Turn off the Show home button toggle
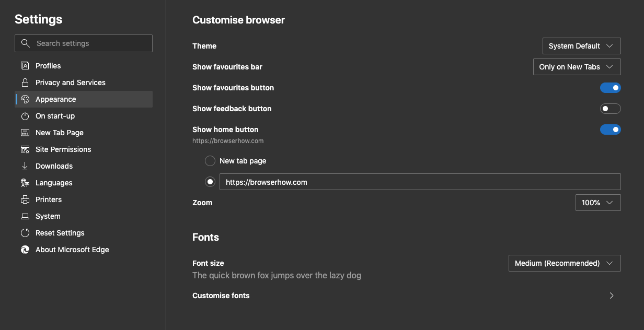The image size is (644, 330). click(611, 129)
